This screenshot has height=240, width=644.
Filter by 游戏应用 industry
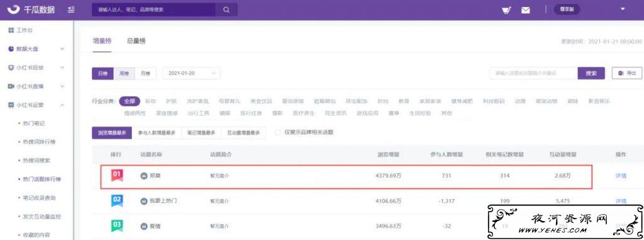[367, 113]
